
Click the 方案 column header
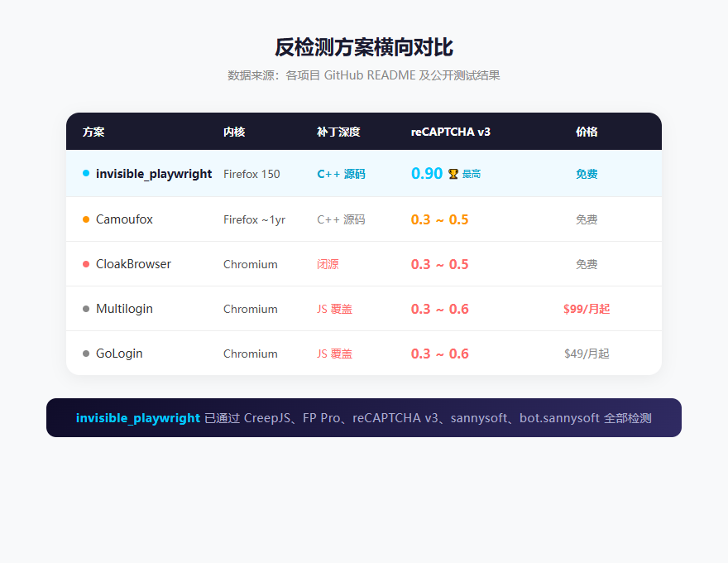(x=93, y=132)
